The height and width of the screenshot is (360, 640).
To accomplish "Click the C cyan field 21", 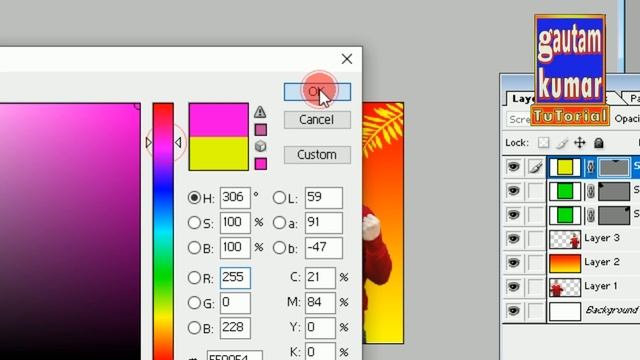I will coord(320,278).
